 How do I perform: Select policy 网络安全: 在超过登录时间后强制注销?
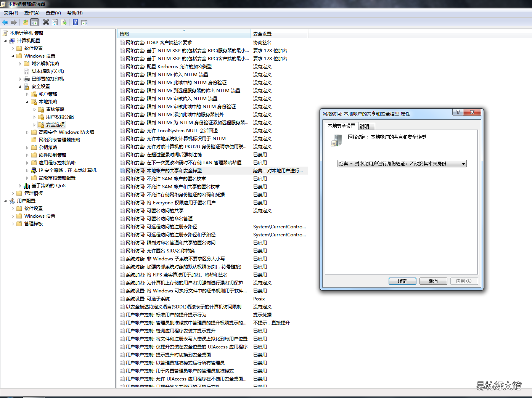[214, 154]
